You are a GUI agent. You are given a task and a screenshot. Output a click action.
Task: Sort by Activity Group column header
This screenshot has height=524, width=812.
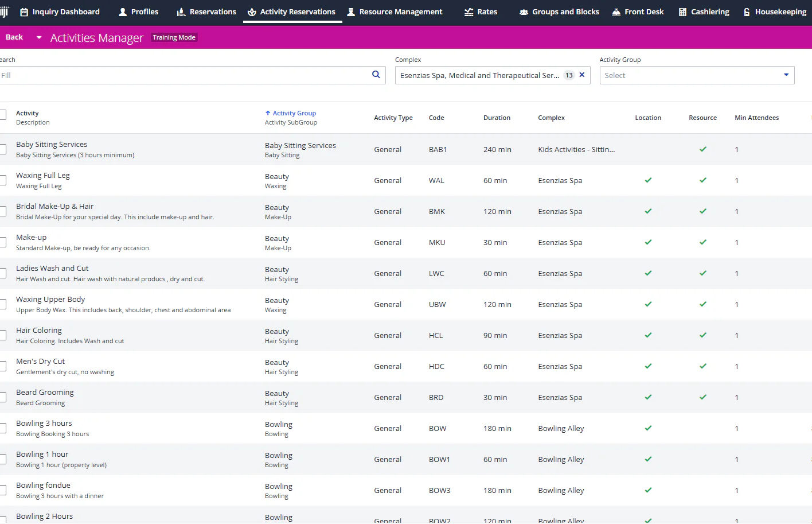click(x=294, y=113)
